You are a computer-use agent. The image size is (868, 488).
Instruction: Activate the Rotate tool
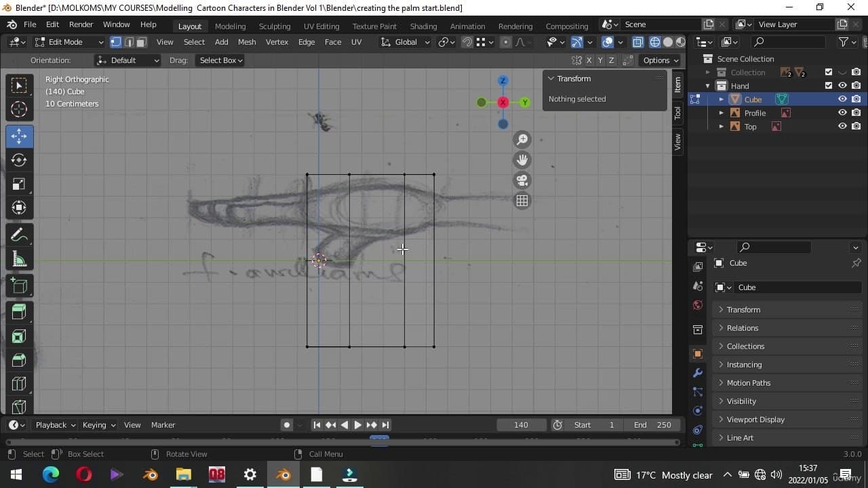click(19, 160)
